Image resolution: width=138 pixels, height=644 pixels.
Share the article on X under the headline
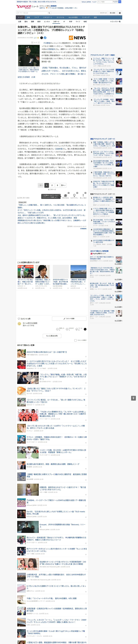click(42, 38)
